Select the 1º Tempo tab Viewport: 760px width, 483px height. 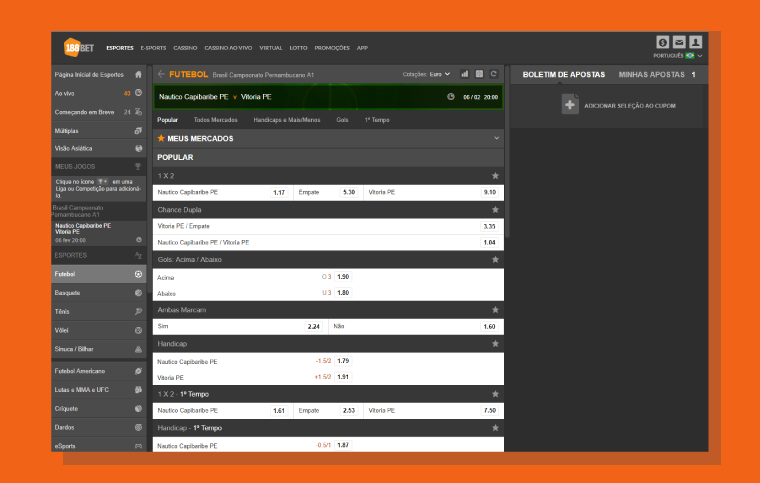pyautogui.click(x=377, y=120)
